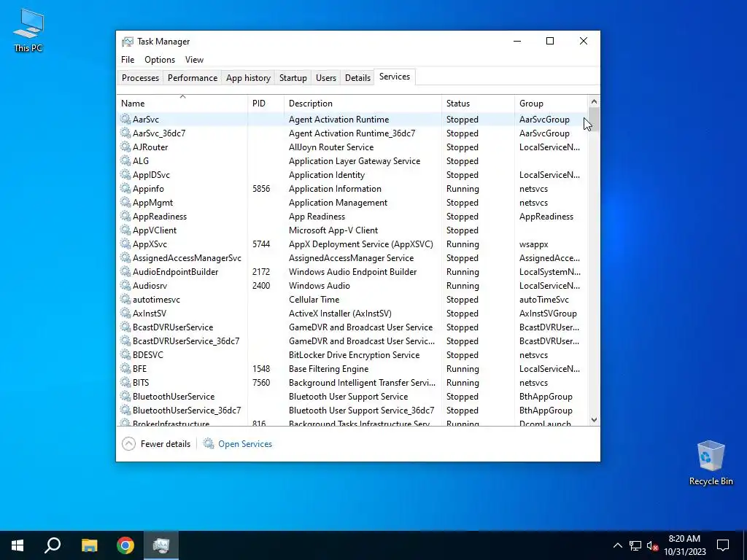Open the View menu
Image resolution: width=747 pixels, height=560 pixels.
click(x=194, y=60)
